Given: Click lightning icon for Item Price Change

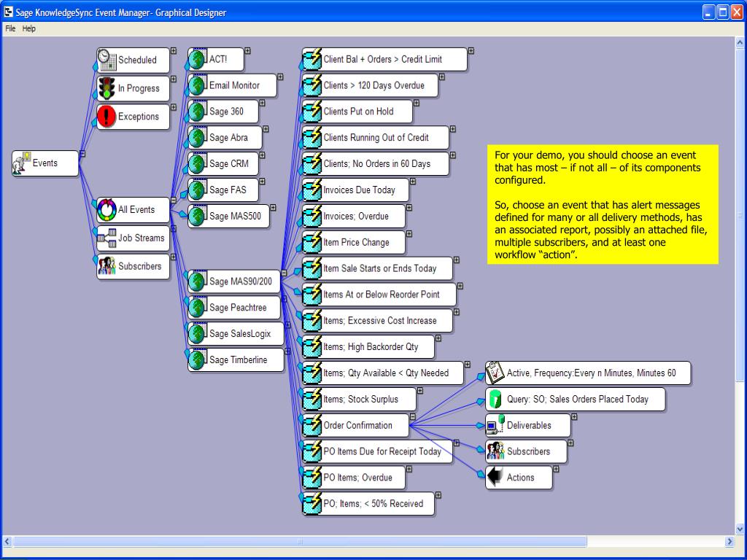Looking at the screenshot, I should 312,242.
